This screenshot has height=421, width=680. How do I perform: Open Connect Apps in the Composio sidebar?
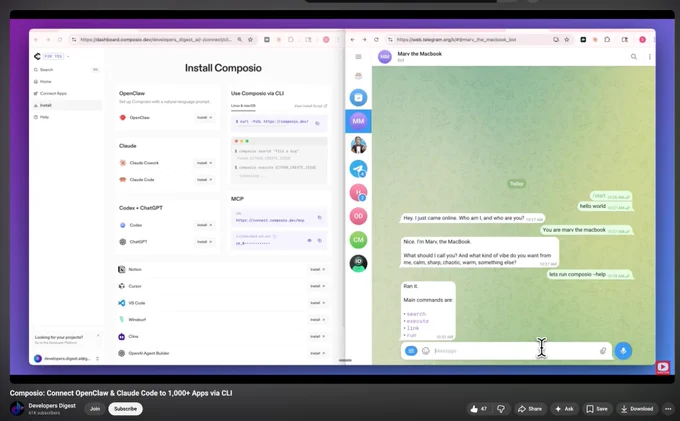tap(66, 93)
